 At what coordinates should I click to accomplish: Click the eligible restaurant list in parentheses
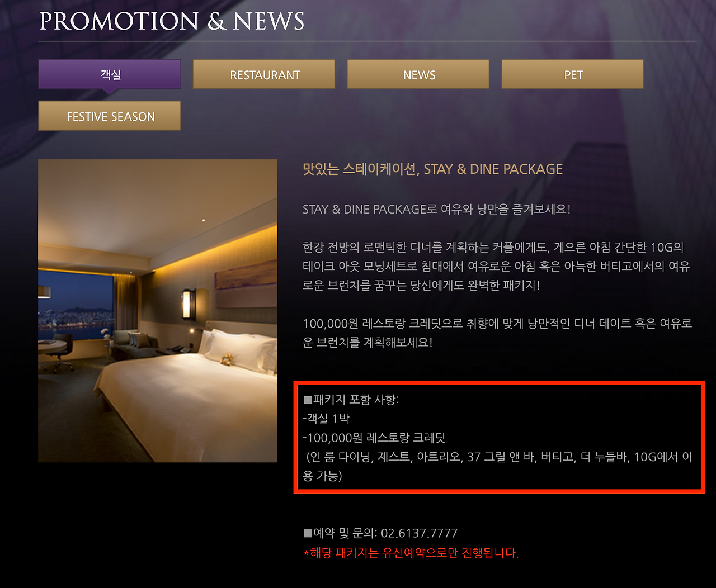click(498, 466)
